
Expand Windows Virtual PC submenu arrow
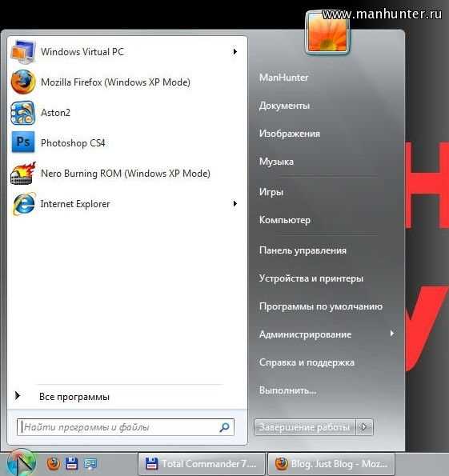pyautogui.click(x=235, y=52)
